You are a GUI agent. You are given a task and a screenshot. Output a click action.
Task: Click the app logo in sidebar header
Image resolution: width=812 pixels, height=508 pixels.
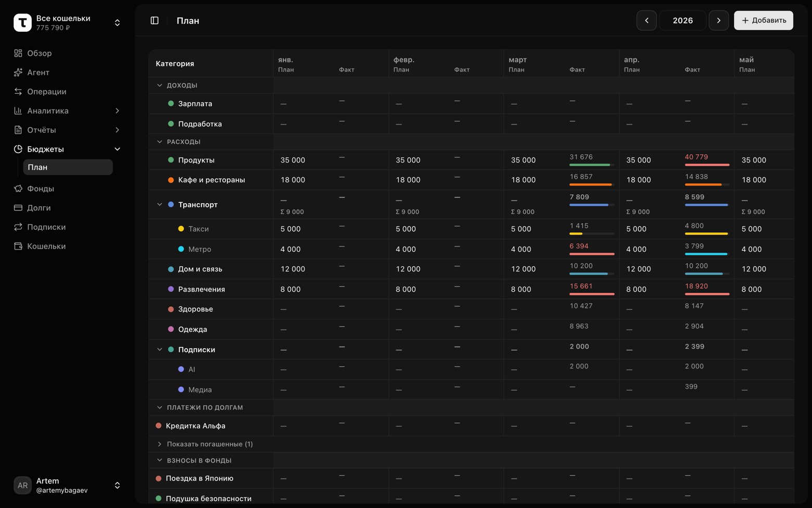pos(22,22)
